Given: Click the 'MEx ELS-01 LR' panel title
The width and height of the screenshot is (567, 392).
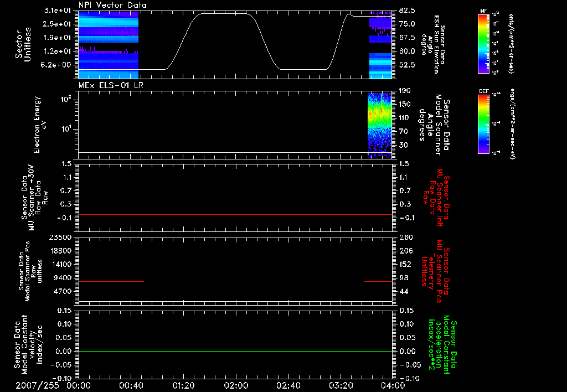Looking at the screenshot, I should pos(111,85).
